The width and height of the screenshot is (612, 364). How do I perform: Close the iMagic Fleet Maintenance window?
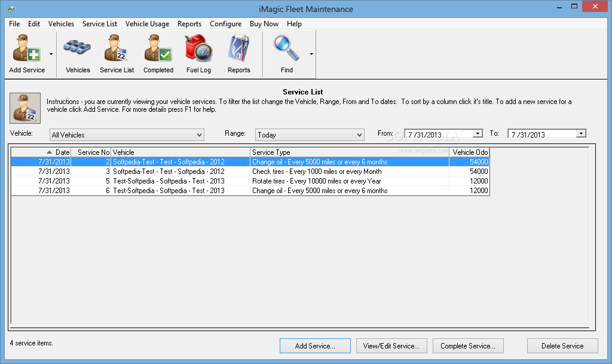595,6
